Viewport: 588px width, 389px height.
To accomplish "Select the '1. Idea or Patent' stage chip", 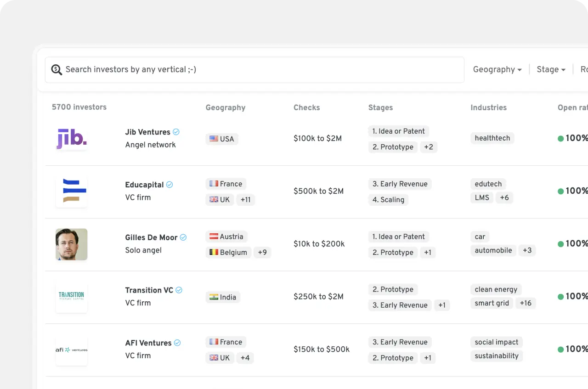I will [398, 131].
